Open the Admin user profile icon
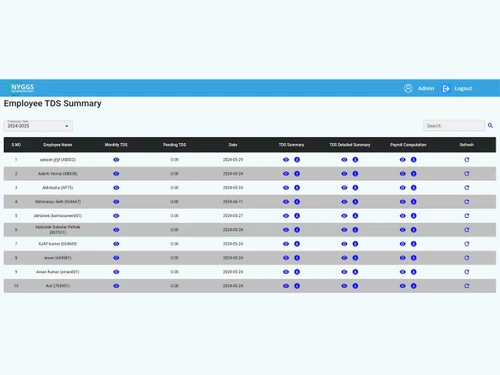This screenshot has height=375, width=500. pos(408,88)
